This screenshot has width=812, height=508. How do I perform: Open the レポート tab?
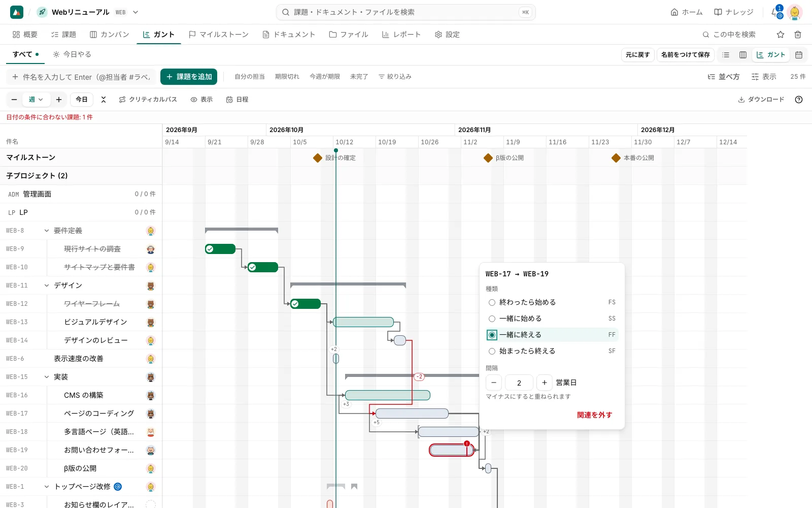(x=401, y=35)
